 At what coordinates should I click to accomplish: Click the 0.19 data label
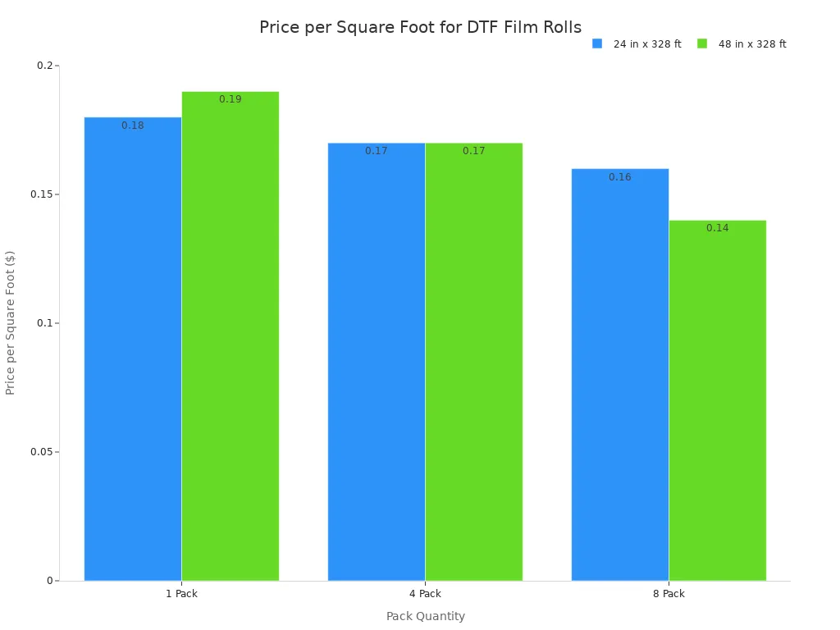(231, 99)
